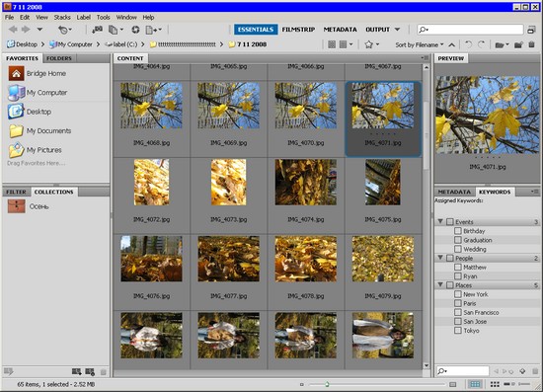Viewport: 543px width, 392px height.
Task: Click the thumbnail size slider handle
Action: (327, 384)
